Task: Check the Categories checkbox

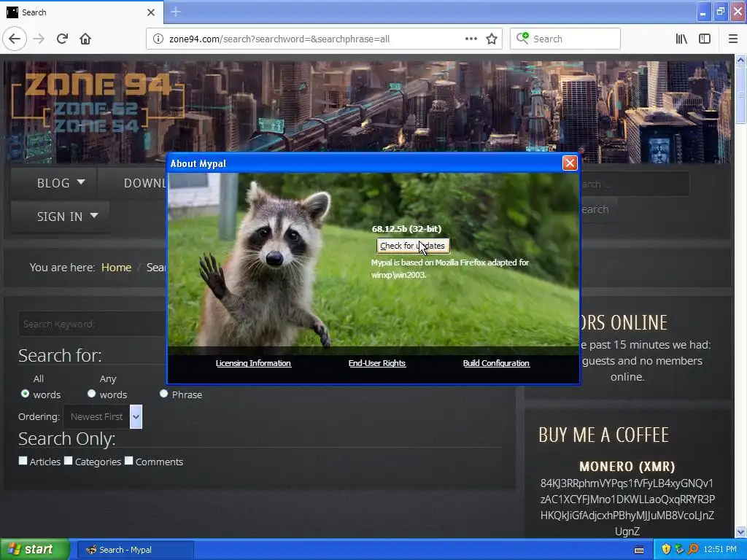Action: (68, 461)
